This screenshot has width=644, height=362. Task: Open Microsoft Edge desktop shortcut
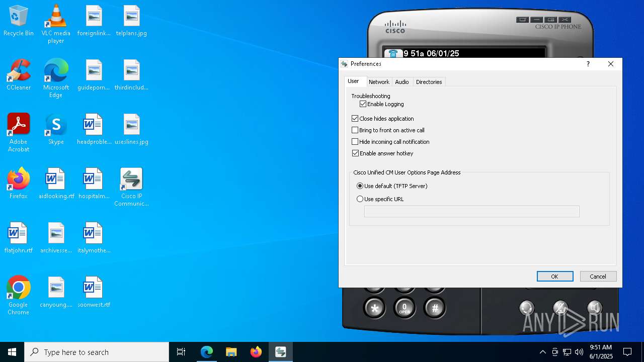coord(56,78)
